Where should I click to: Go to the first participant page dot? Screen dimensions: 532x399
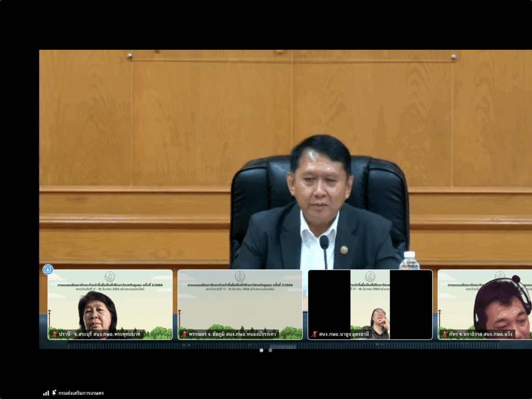click(261, 350)
